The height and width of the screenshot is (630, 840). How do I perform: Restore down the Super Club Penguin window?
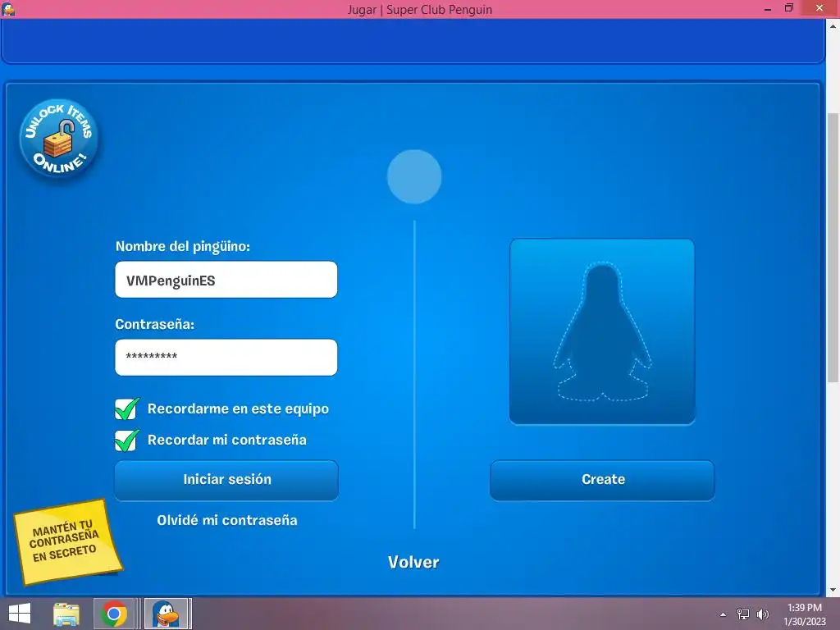(788, 8)
